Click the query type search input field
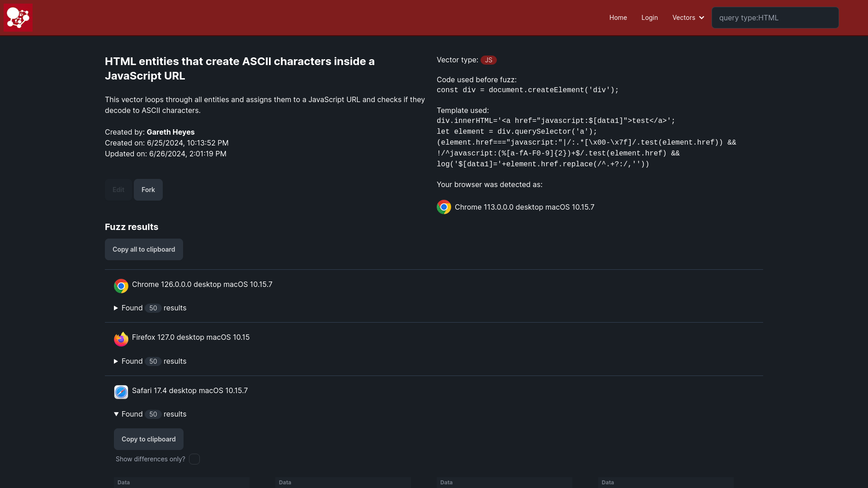The width and height of the screenshot is (868, 488). point(775,17)
